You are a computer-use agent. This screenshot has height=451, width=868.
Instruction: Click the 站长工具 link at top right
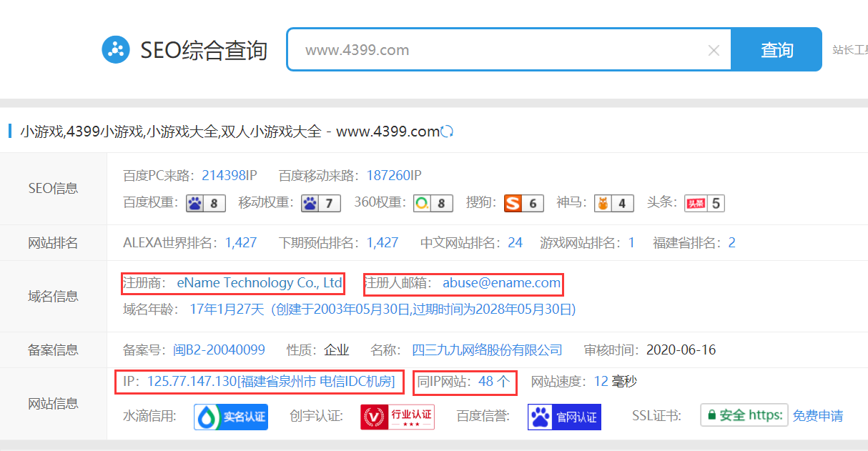[x=850, y=49]
